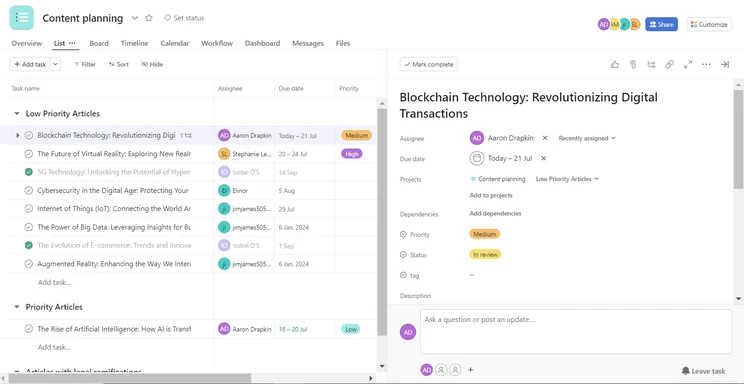Click the AD member avatar in header
The width and height of the screenshot is (744, 384).
click(603, 24)
